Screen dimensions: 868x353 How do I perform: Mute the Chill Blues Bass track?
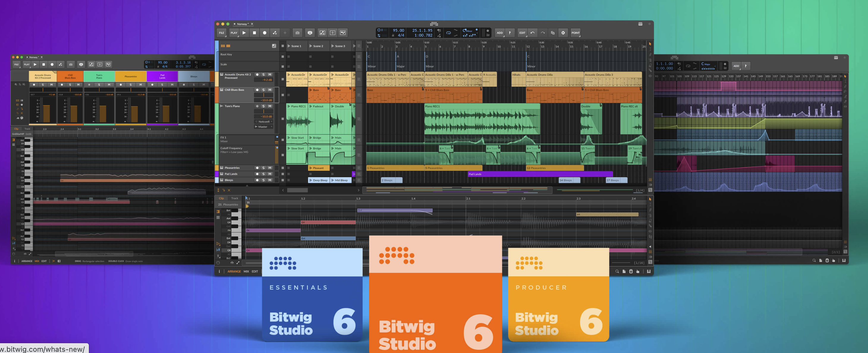click(x=270, y=90)
